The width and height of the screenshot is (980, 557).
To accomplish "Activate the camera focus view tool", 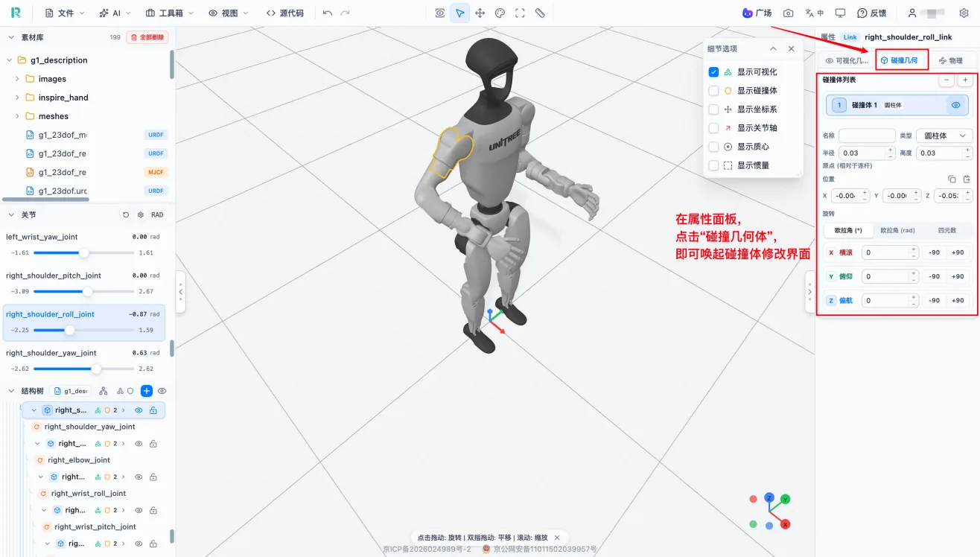I will pyautogui.click(x=440, y=13).
